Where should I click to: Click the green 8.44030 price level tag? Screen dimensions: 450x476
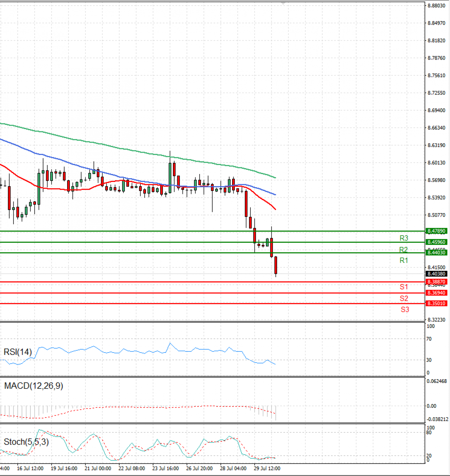(x=436, y=253)
